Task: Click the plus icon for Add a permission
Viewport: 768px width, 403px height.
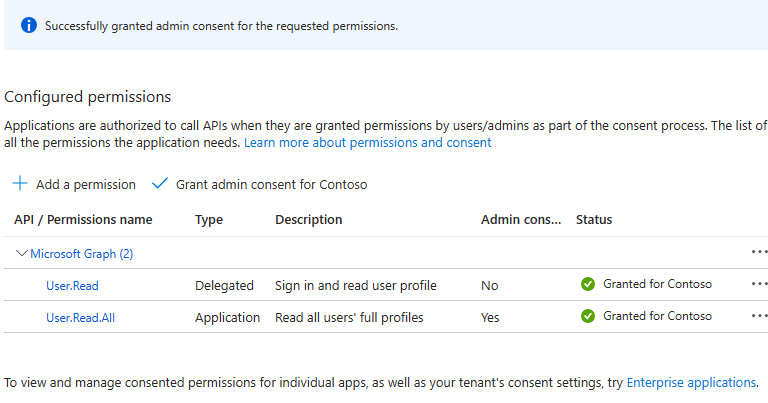Action: [x=20, y=184]
